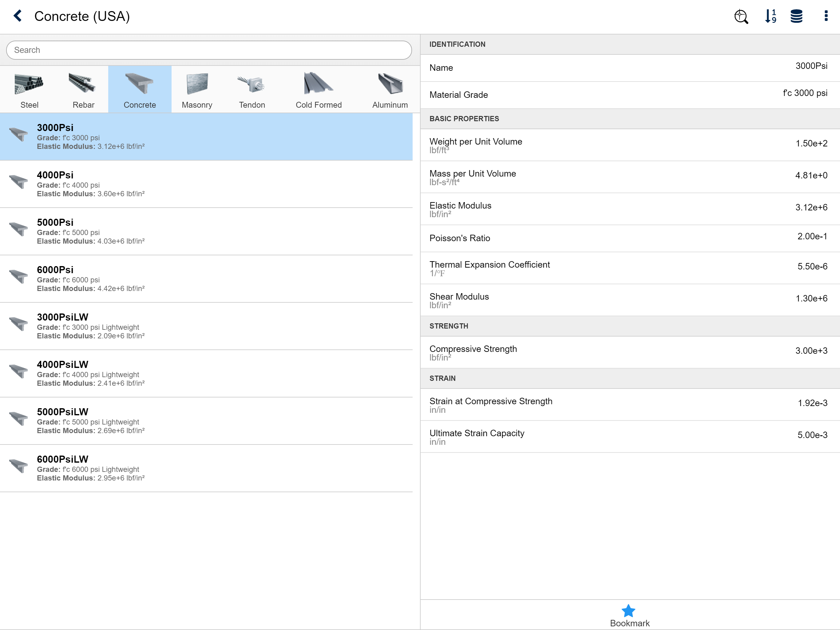The height and width of the screenshot is (630, 840).
Task: Click the 6000PsiLW concrete beam icon
Action: 18,466
